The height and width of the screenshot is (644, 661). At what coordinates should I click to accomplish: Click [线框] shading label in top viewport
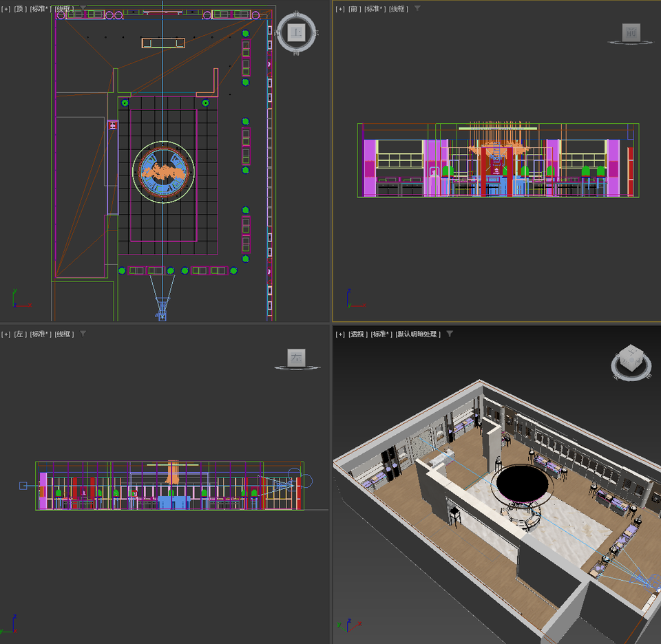65,9
